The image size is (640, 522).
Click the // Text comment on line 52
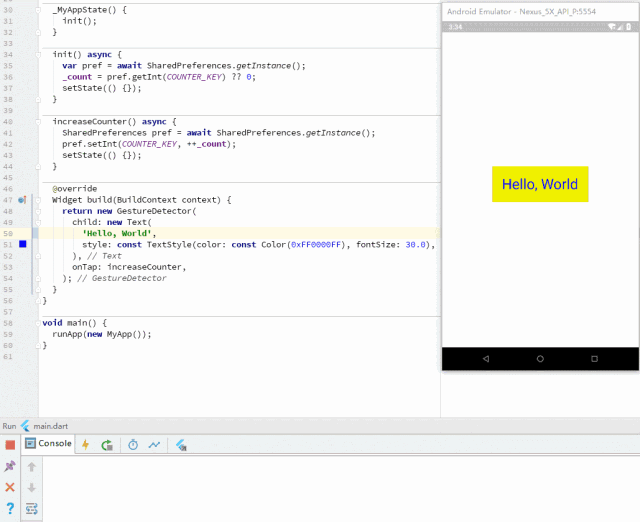(104, 256)
